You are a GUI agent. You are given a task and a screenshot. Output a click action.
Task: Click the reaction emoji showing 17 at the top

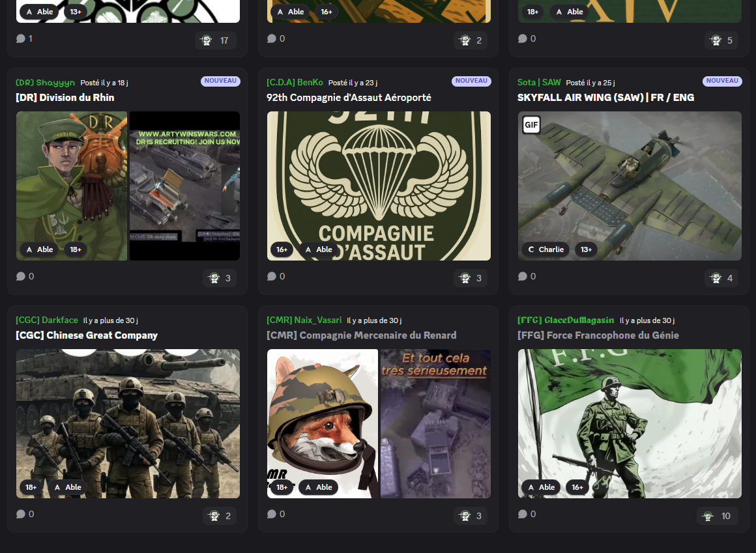(207, 40)
